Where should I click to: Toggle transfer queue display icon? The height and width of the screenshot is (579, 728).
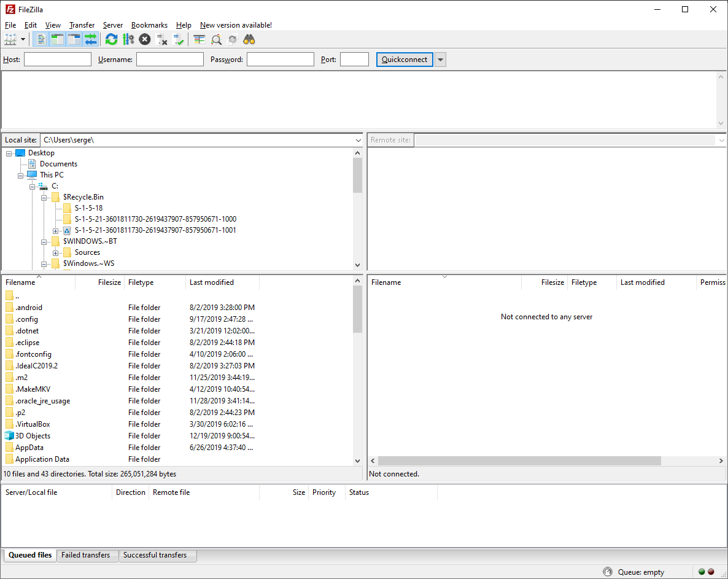pos(91,40)
